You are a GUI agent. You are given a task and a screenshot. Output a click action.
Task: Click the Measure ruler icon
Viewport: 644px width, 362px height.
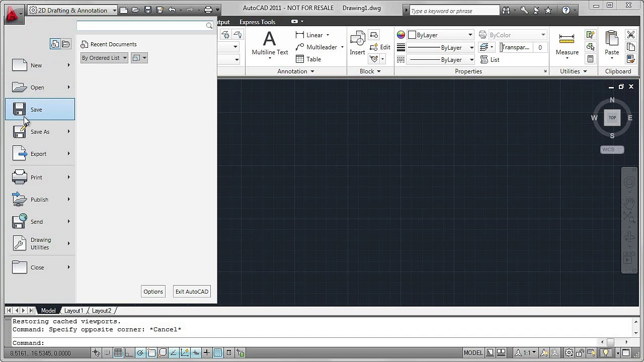coord(567,39)
